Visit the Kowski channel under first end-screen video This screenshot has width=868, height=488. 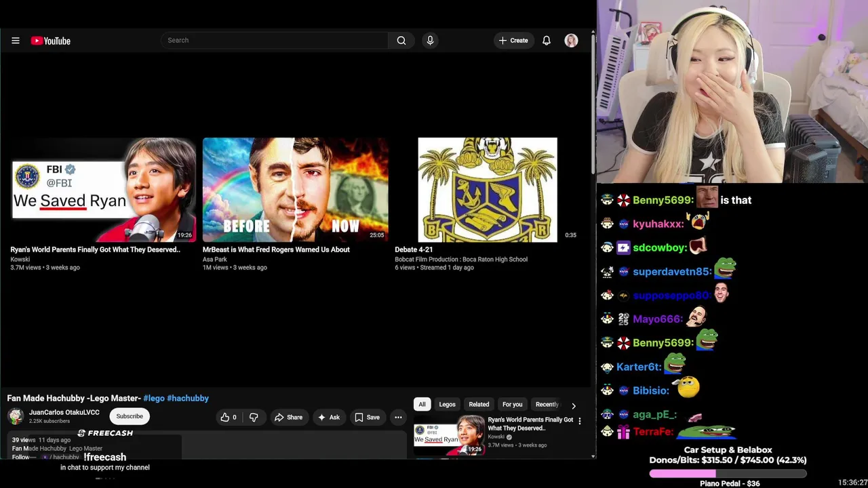click(x=20, y=259)
